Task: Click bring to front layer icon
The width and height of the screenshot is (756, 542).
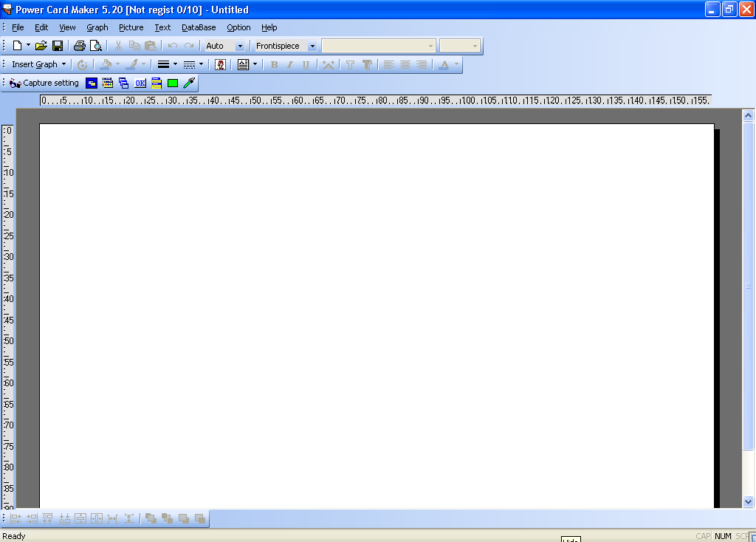Action: click(x=151, y=519)
